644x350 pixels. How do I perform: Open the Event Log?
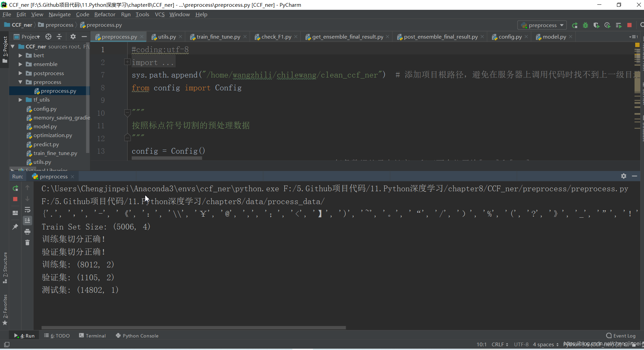(x=621, y=336)
